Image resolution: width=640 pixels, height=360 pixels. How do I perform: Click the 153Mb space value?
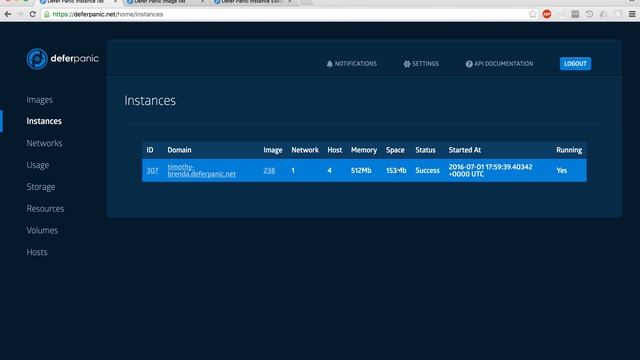pyautogui.click(x=396, y=170)
